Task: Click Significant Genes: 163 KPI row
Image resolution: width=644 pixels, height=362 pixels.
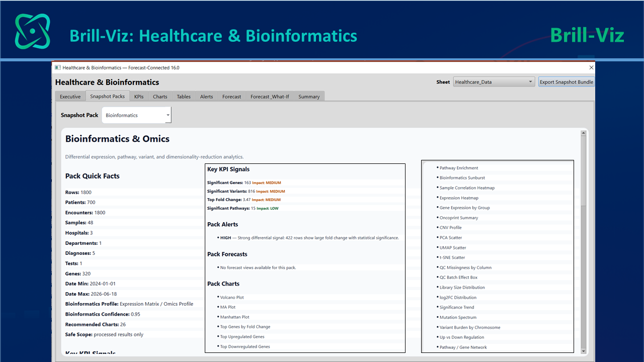Action: click(x=244, y=183)
